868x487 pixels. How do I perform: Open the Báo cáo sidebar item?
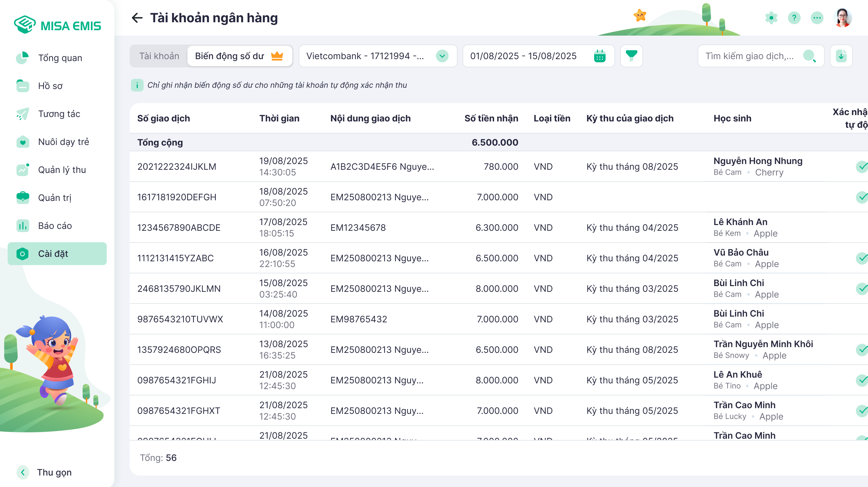[55, 225]
